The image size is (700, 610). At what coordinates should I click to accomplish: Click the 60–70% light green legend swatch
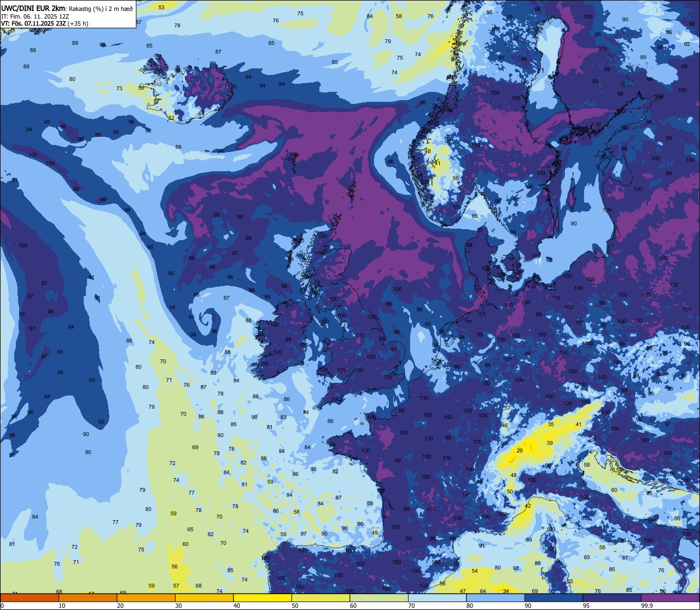tap(379, 598)
